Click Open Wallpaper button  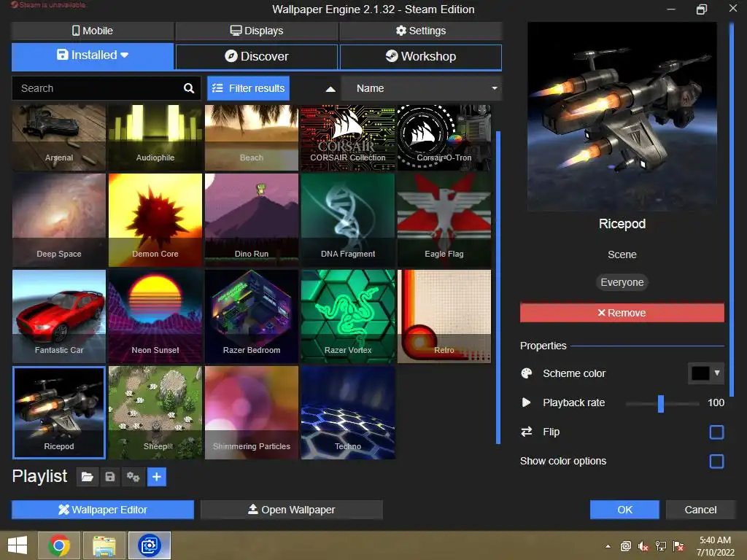point(292,510)
